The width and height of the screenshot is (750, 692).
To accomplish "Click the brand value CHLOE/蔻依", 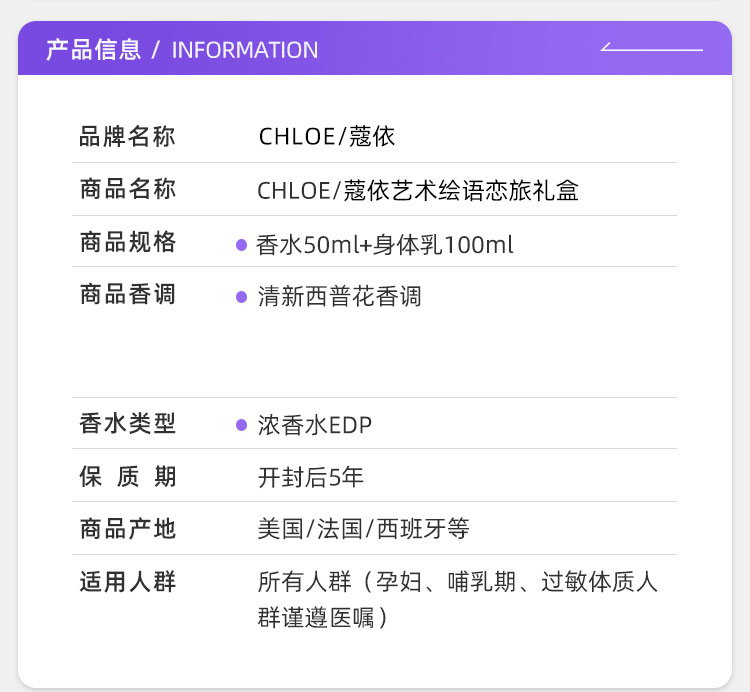I will tap(327, 137).
